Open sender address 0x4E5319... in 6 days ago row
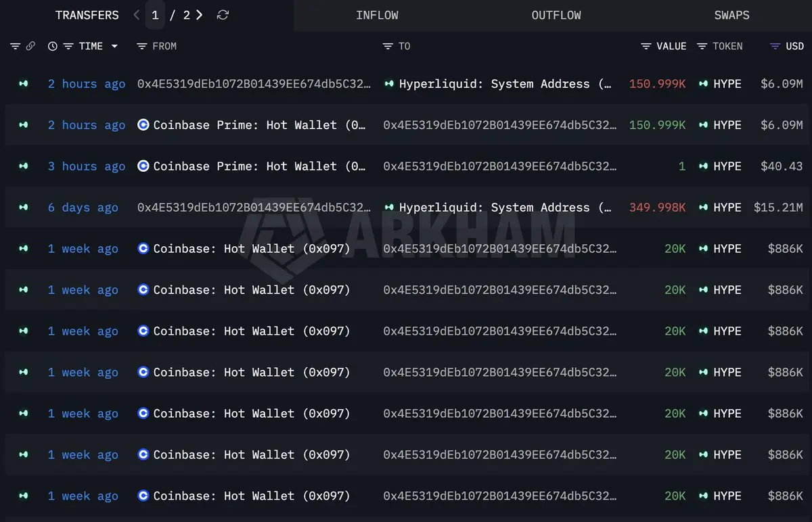The width and height of the screenshot is (812, 522). pos(254,208)
